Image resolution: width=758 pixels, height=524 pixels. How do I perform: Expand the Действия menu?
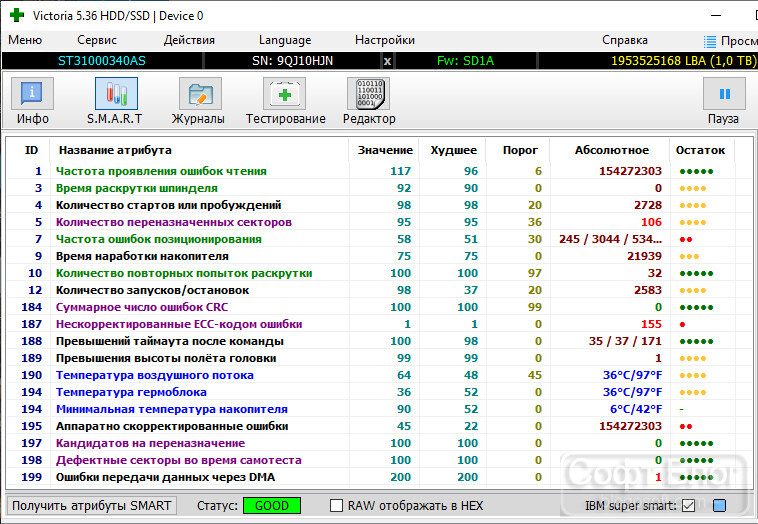(x=189, y=40)
